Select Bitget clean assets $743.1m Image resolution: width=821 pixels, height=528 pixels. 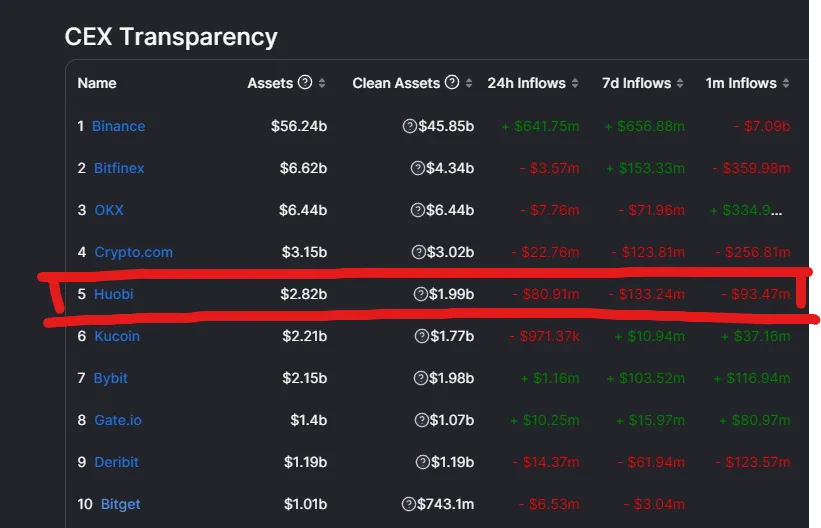coord(446,504)
